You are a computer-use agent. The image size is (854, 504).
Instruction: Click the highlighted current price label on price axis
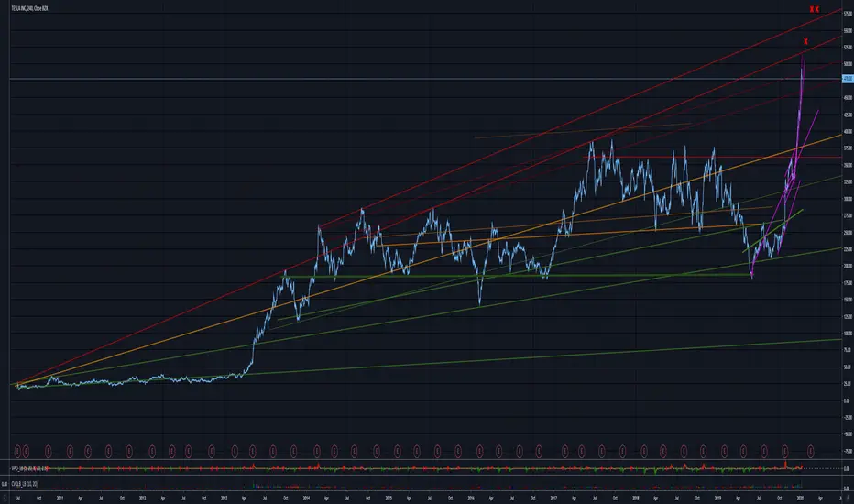848,79
